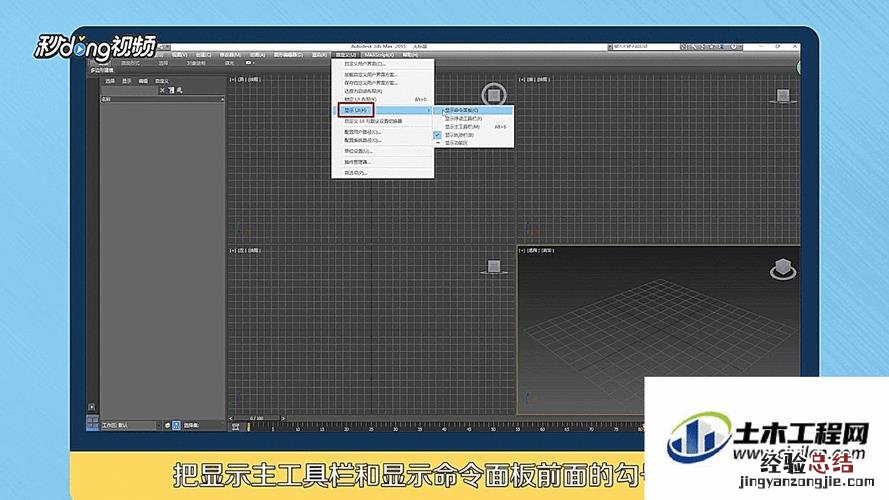Open the MAXScript menu in the menu bar
889x500 pixels.
(377, 55)
